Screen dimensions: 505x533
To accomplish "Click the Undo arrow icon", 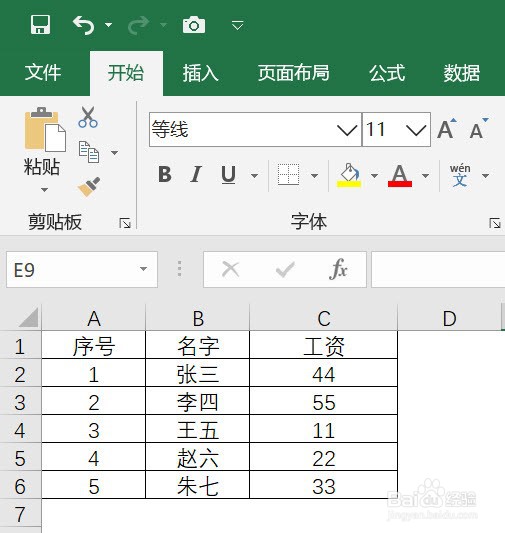I will [x=84, y=25].
